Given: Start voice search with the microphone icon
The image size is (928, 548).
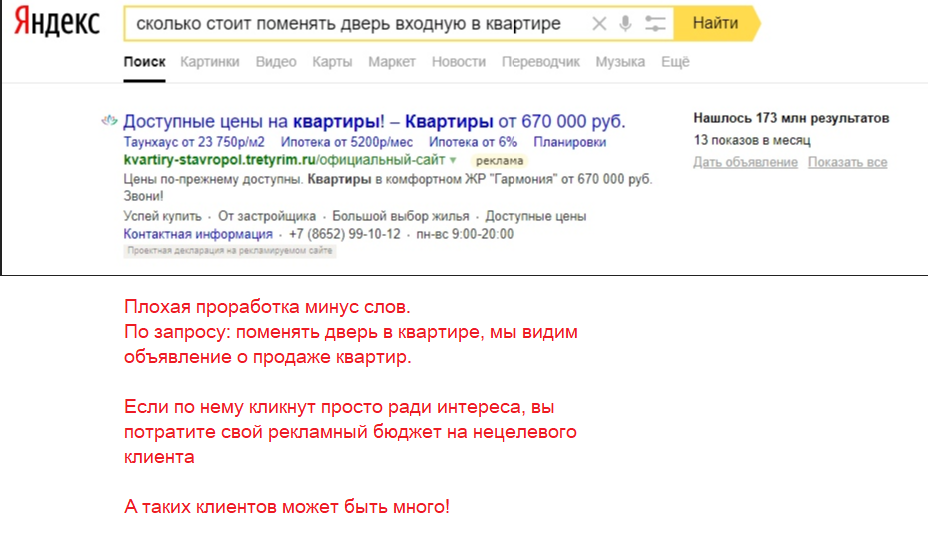Looking at the screenshot, I should [x=625, y=24].
